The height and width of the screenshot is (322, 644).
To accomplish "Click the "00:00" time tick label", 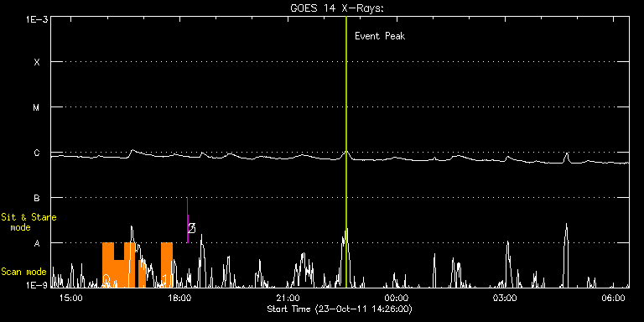I will pyautogui.click(x=397, y=299).
